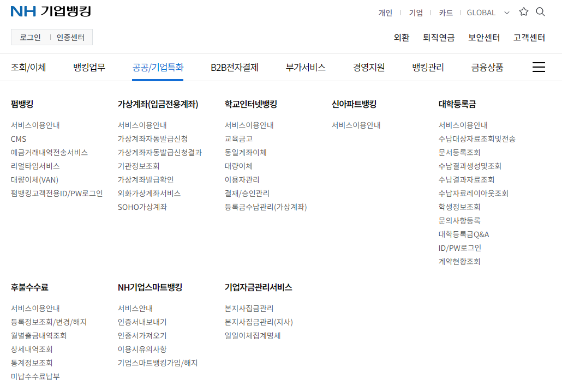Open search with the magnifier icon
The image size is (562, 392).
point(540,12)
